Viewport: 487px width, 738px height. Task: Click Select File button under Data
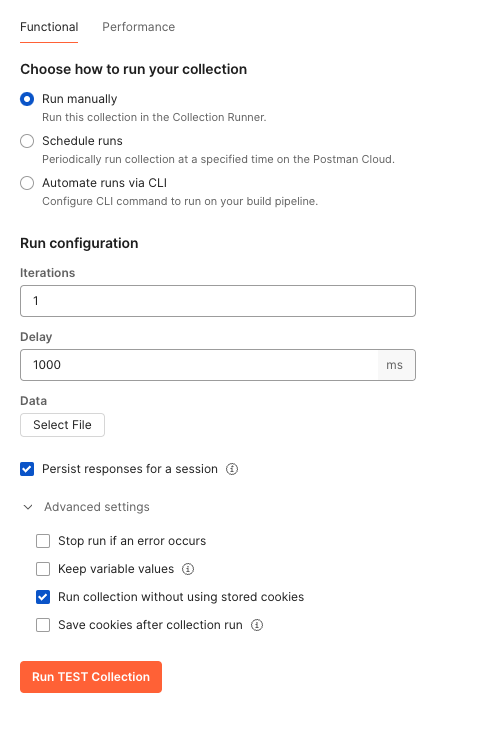coord(62,425)
